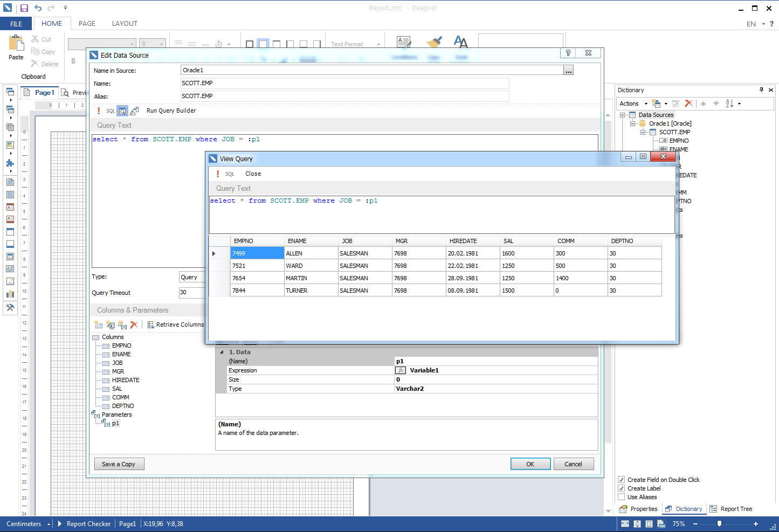Collapse the SCOTT.EMP node in Dictionary

click(643, 132)
